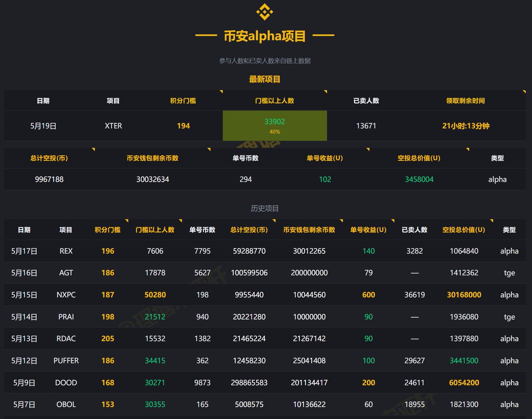Click the 5月17日 date cell

tap(24, 251)
